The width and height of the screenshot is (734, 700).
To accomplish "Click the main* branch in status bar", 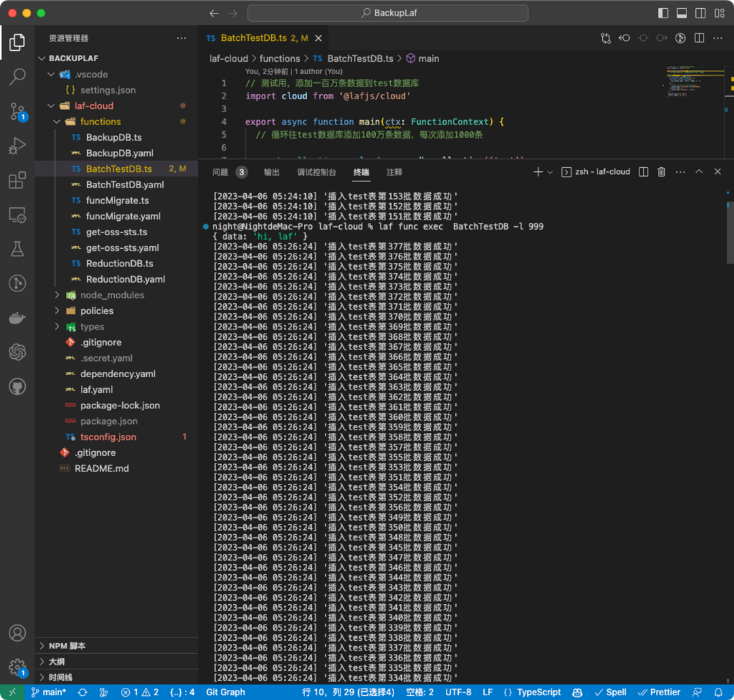I will point(48,692).
